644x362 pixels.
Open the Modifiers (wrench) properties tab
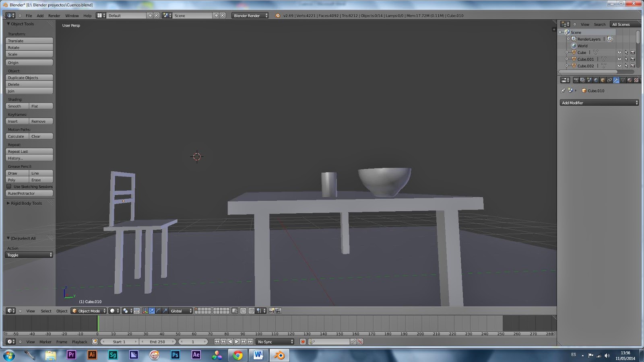coord(617,80)
